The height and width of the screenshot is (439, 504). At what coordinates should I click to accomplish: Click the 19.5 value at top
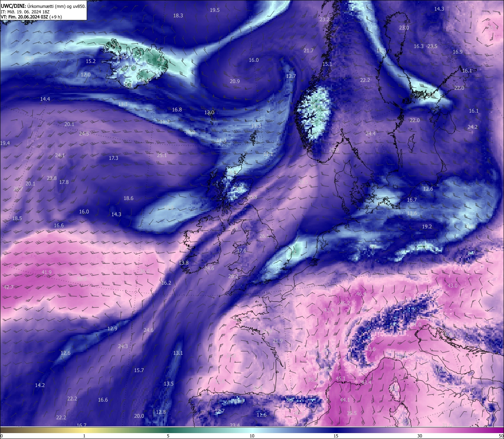215,10
